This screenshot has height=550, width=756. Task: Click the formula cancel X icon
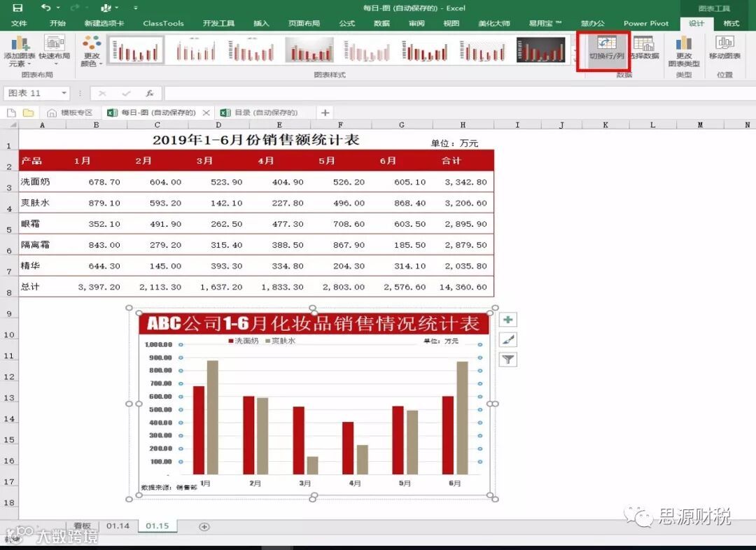[102, 93]
